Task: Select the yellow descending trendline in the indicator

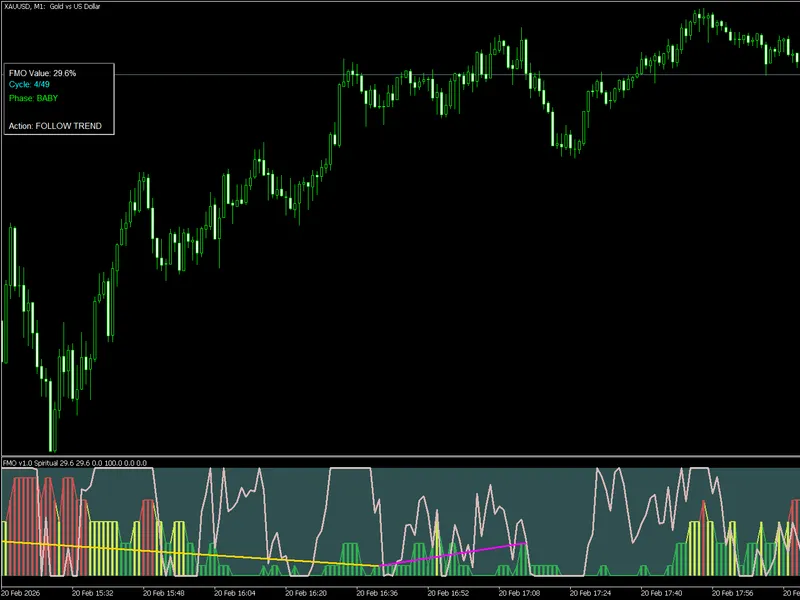Action: point(189,554)
